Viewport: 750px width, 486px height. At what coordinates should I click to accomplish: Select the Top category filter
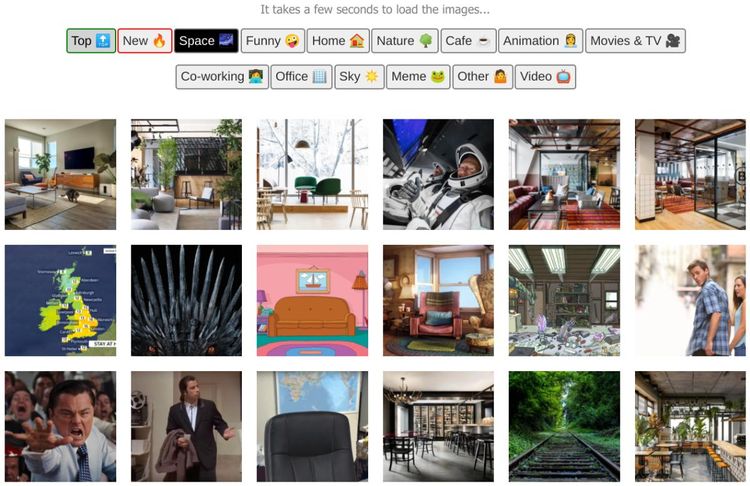tap(91, 41)
